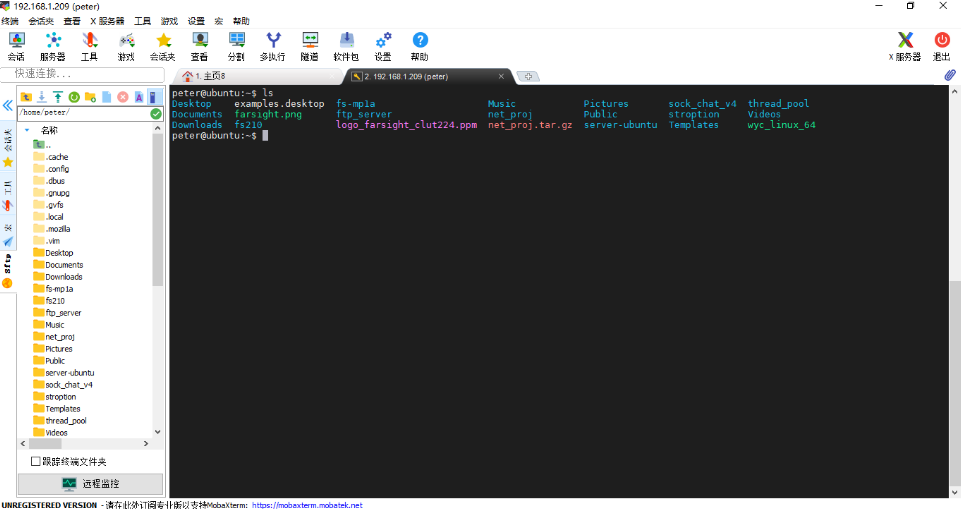Collapse the name column header arrow

(27, 130)
